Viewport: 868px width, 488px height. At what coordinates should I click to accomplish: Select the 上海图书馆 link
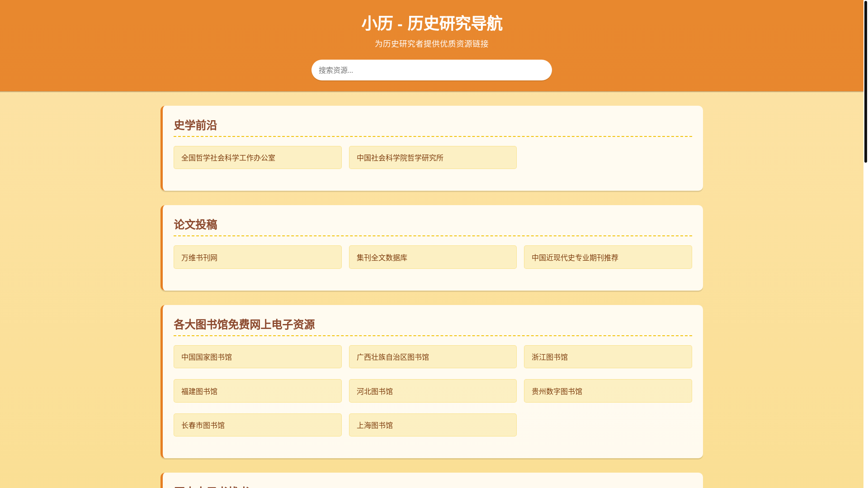[x=433, y=425]
